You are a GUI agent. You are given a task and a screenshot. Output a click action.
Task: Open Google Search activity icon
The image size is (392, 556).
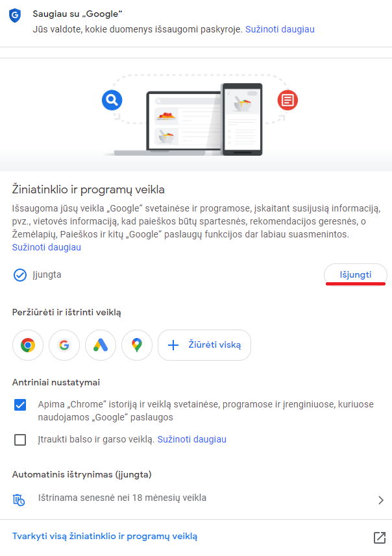(x=64, y=345)
